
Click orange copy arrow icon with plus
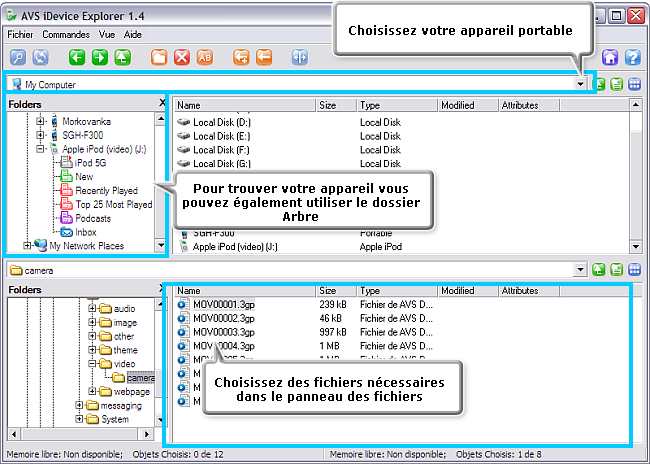tap(241, 57)
